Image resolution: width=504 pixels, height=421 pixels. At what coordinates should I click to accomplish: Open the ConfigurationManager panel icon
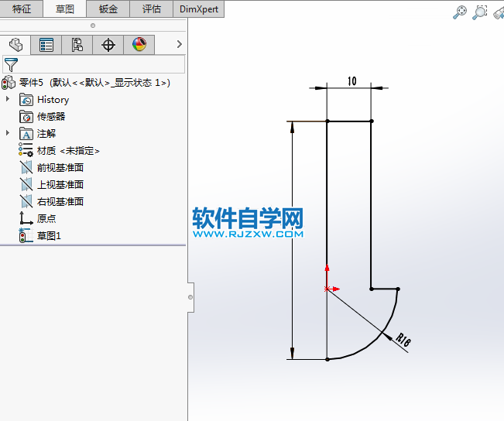[77, 45]
